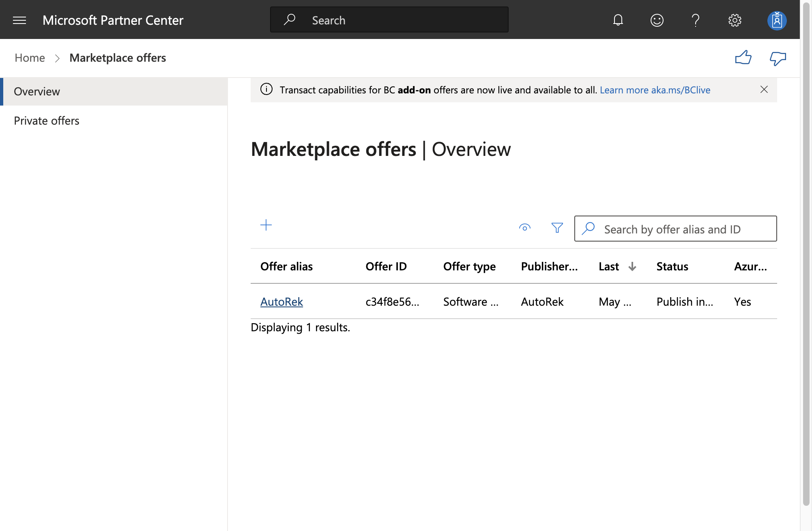Click the Offer ID column header
The height and width of the screenshot is (531, 812).
386,266
